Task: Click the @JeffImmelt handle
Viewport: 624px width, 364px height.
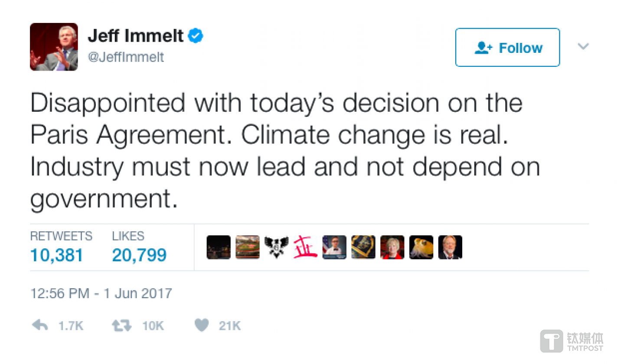Action: (x=126, y=57)
